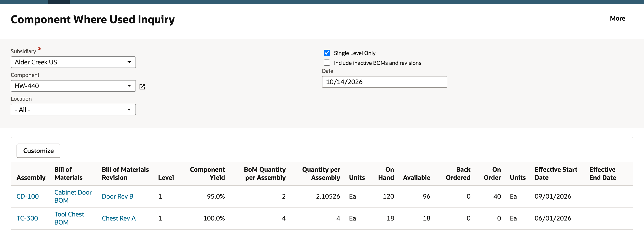The image size is (644, 246).
Task: Click Available value 96
Action: click(426, 196)
